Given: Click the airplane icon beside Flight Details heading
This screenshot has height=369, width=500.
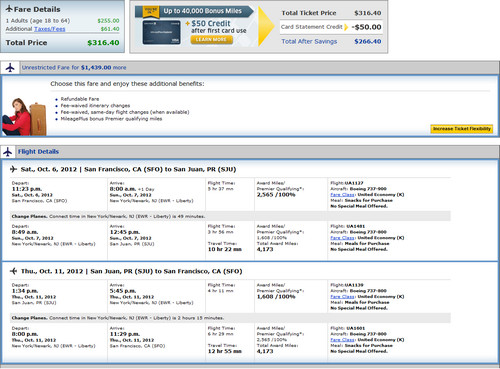Looking at the screenshot, I should [x=7, y=152].
